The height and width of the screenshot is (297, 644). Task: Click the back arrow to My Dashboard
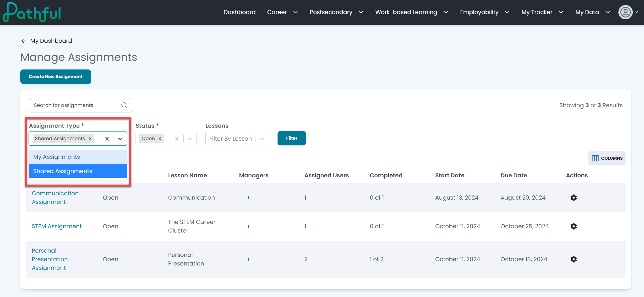(x=24, y=41)
